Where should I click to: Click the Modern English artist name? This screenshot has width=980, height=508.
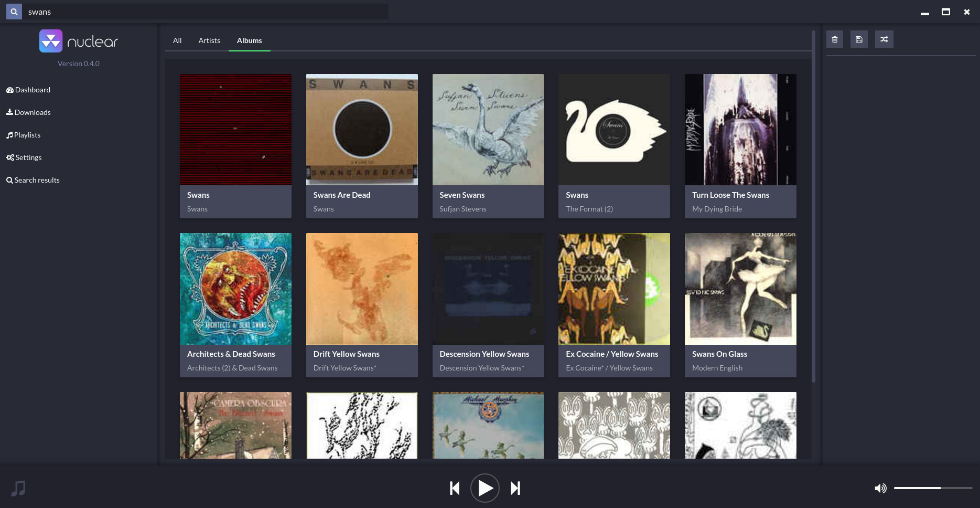click(717, 368)
